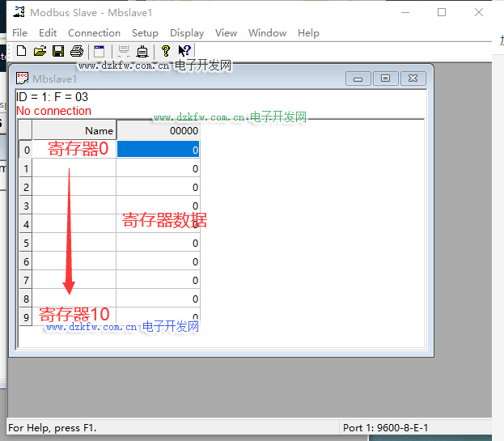Open the Window menu
504x441 pixels.
[267, 33]
